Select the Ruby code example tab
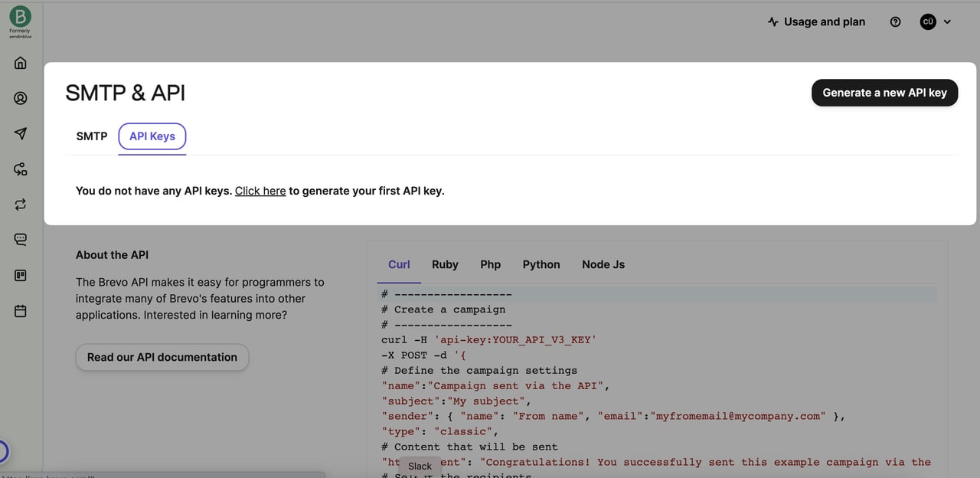Screen dimensions: 980x478 [x=445, y=264]
